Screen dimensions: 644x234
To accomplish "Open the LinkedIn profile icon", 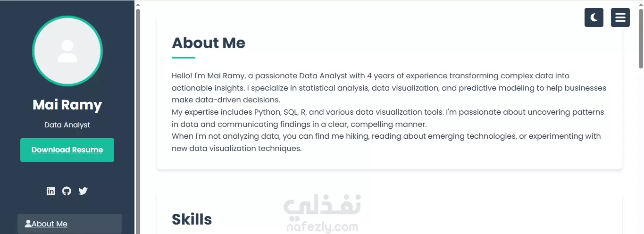I will [x=51, y=191].
